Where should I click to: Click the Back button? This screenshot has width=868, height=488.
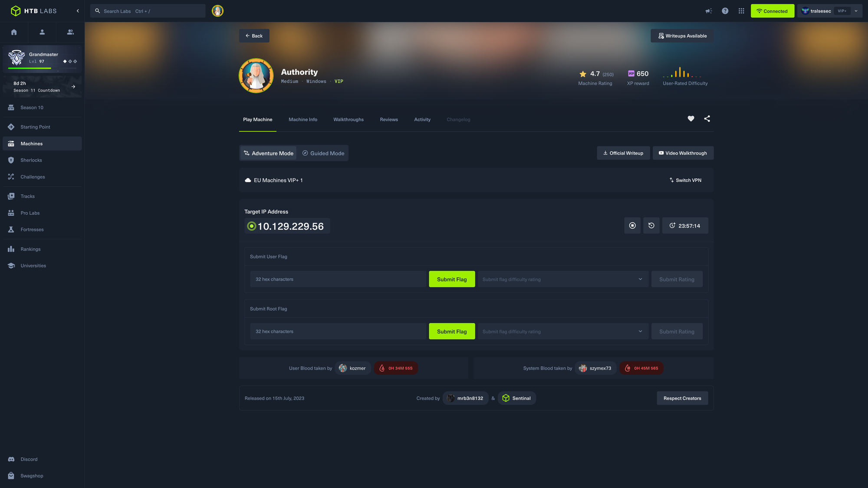point(254,36)
